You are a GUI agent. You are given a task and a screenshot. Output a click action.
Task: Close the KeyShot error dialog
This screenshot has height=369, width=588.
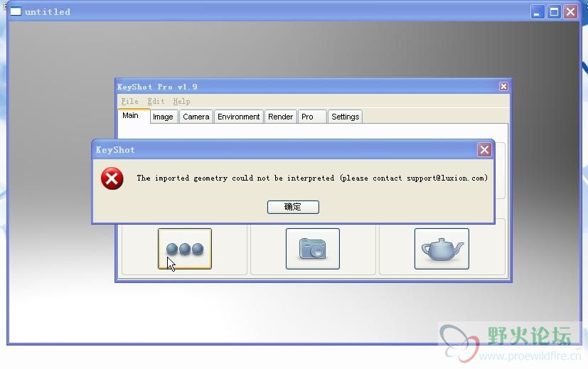pyautogui.click(x=484, y=149)
